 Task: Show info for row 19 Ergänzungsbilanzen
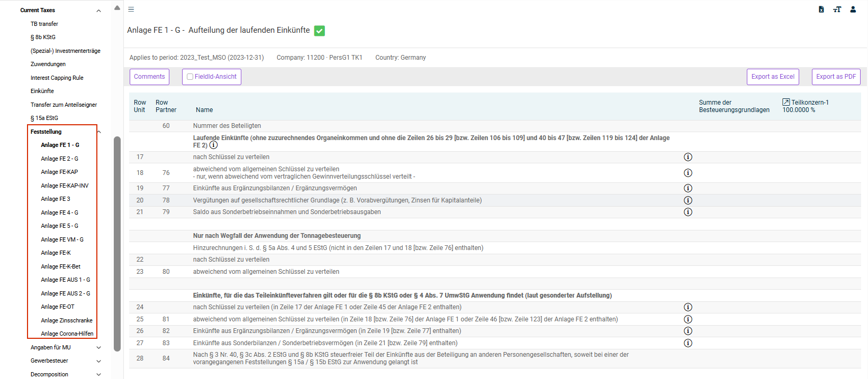pyautogui.click(x=688, y=188)
